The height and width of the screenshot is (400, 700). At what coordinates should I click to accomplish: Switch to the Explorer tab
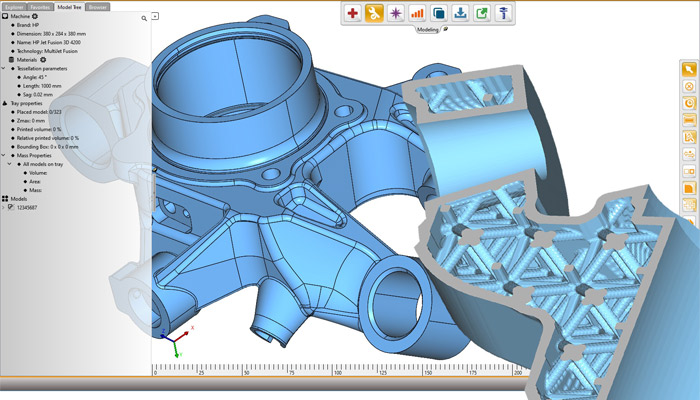(14, 7)
